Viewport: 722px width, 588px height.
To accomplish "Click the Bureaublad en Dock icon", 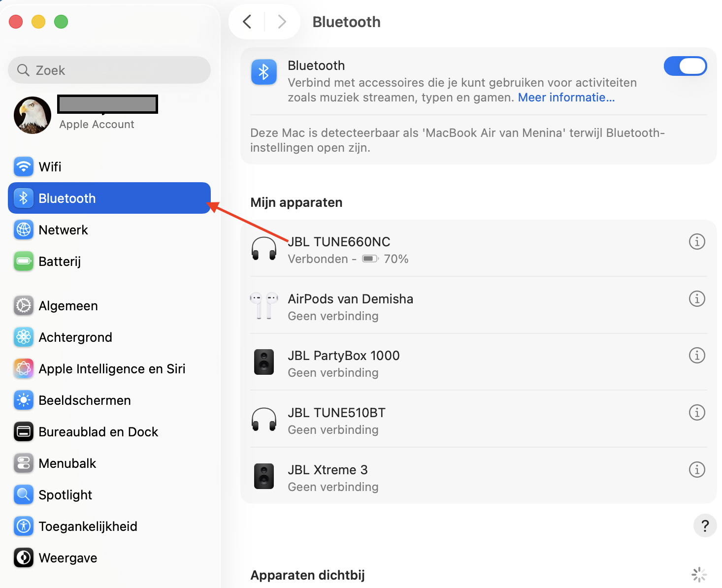I will (23, 431).
